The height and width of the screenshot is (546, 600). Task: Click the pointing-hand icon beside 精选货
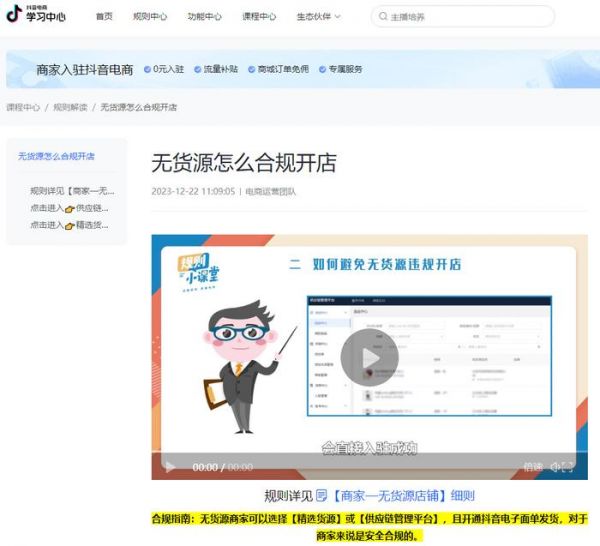click(x=70, y=226)
